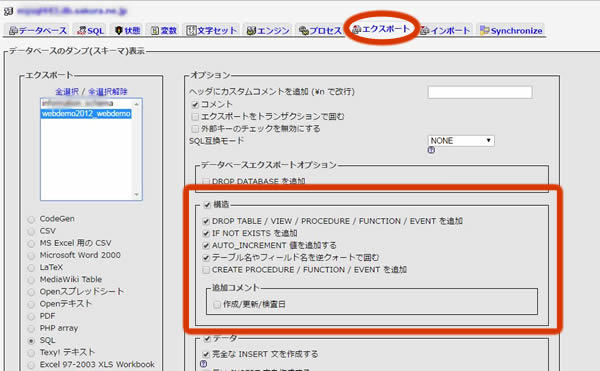Toggle テーブル名やフィールド名を逆クォートで囲む
This screenshot has height=371, width=600.
click(206, 258)
